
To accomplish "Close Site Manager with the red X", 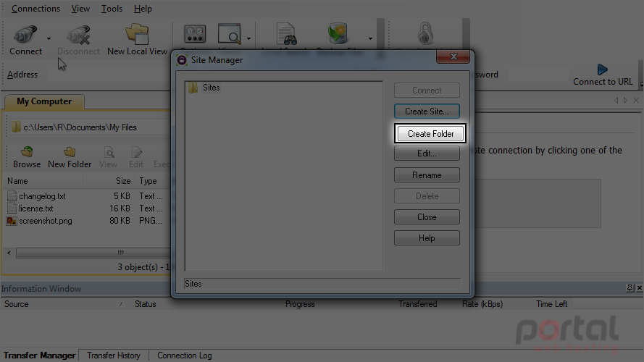I will click(x=453, y=56).
